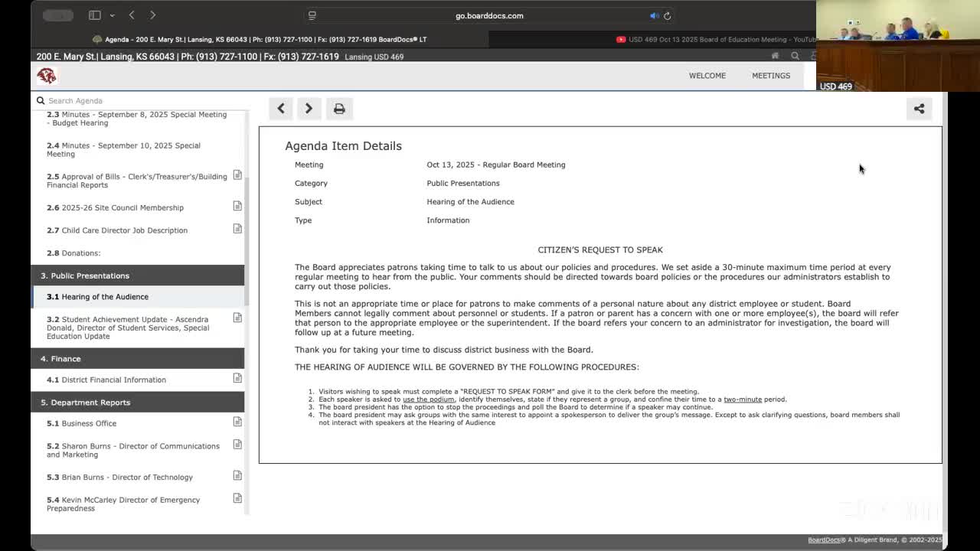Image resolution: width=980 pixels, height=551 pixels.
Task: Reload the page in Safari
Action: pos(668,15)
